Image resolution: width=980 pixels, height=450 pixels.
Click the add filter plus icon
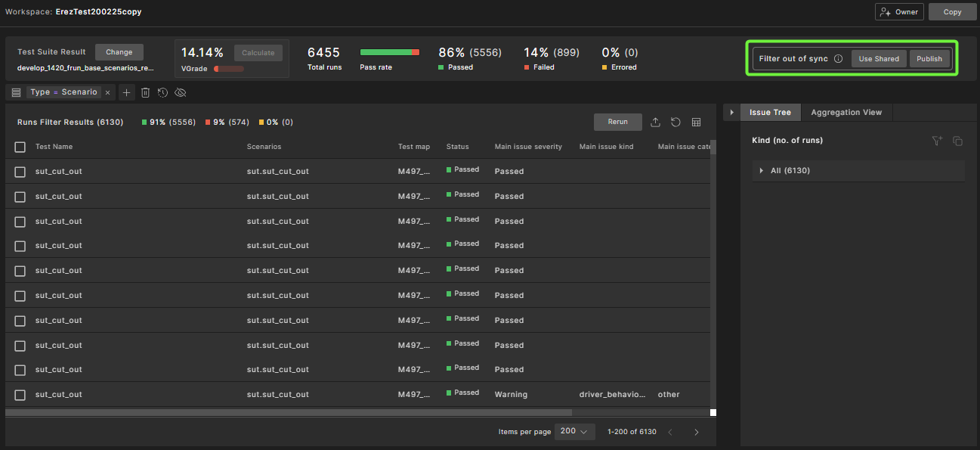pos(126,92)
